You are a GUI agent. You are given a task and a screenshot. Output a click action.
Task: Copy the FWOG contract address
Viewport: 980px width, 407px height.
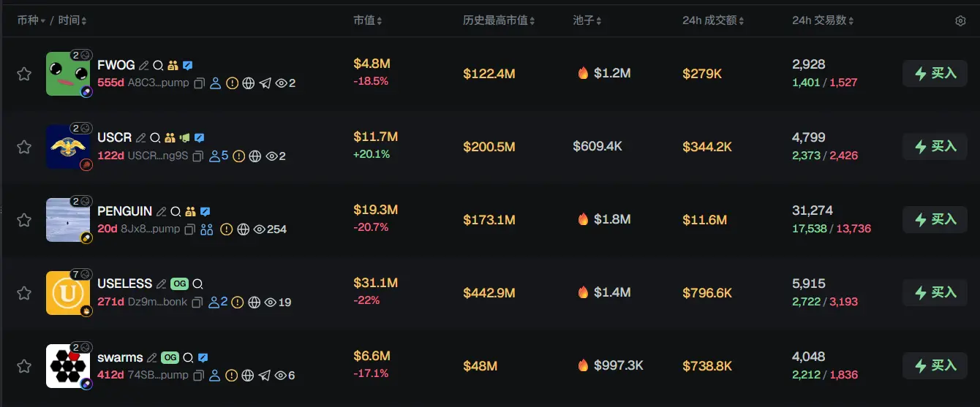pyautogui.click(x=199, y=83)
